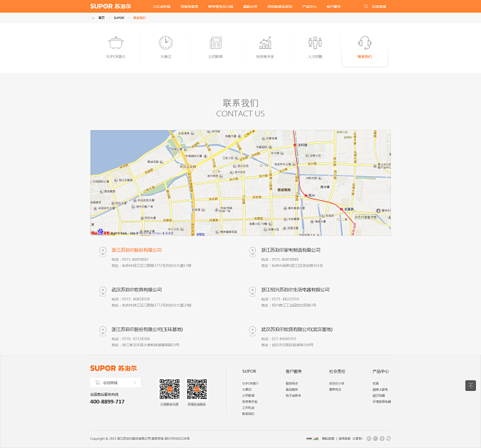Open the 人才招聘 people icon
This screenshot has width=481, height=448.
click(315, 42)
